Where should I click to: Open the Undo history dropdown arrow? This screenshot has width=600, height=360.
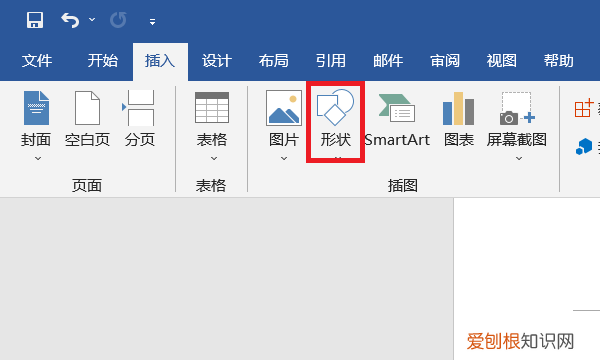pyautogui.click(x=92, y=19)
